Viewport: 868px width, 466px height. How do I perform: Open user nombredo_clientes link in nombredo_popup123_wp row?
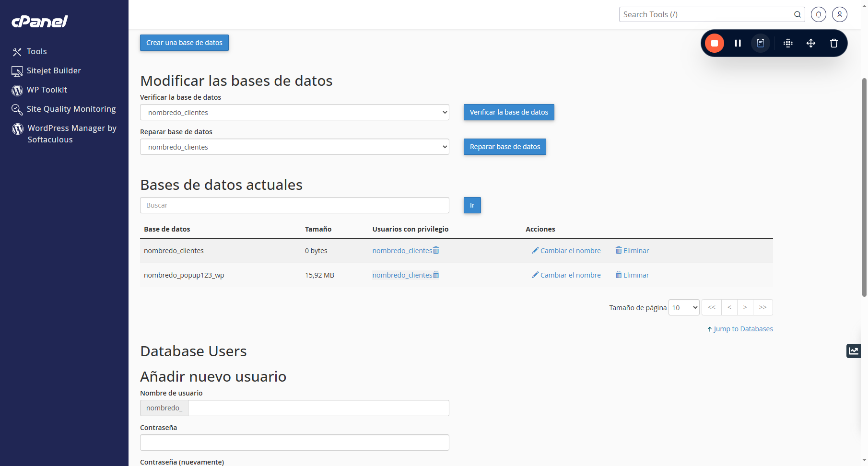(402, 275)
